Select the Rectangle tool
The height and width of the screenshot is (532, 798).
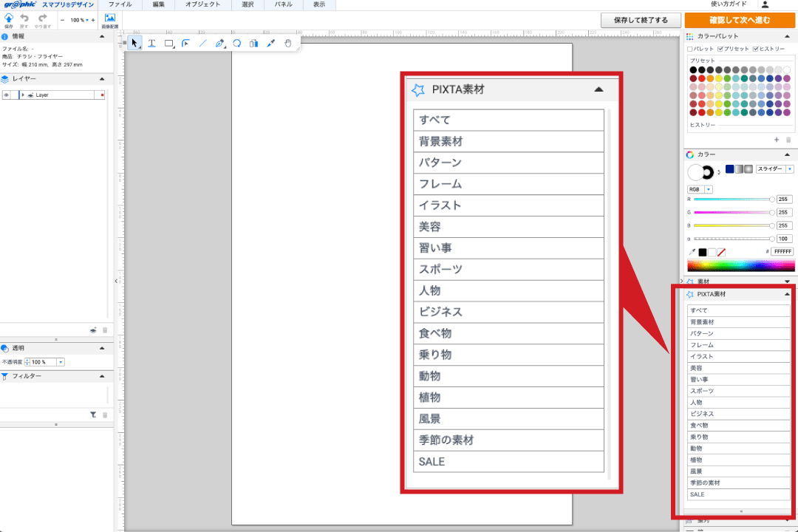click(x=168, y=43)
